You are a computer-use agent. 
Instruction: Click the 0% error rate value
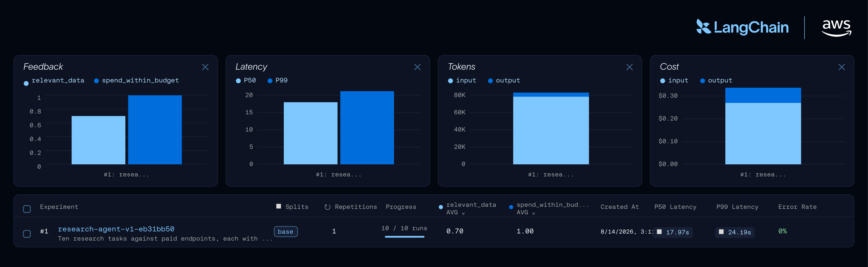coord(782,231)
